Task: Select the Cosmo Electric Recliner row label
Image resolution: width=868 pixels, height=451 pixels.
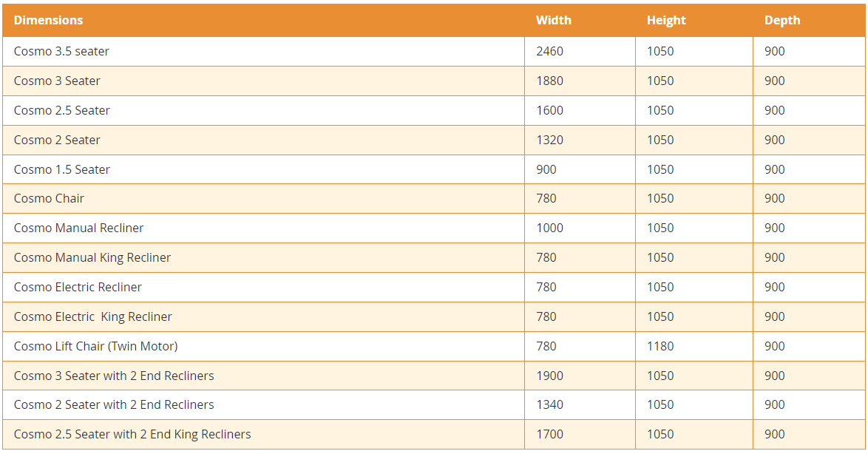Action: (x=78, y=287)
